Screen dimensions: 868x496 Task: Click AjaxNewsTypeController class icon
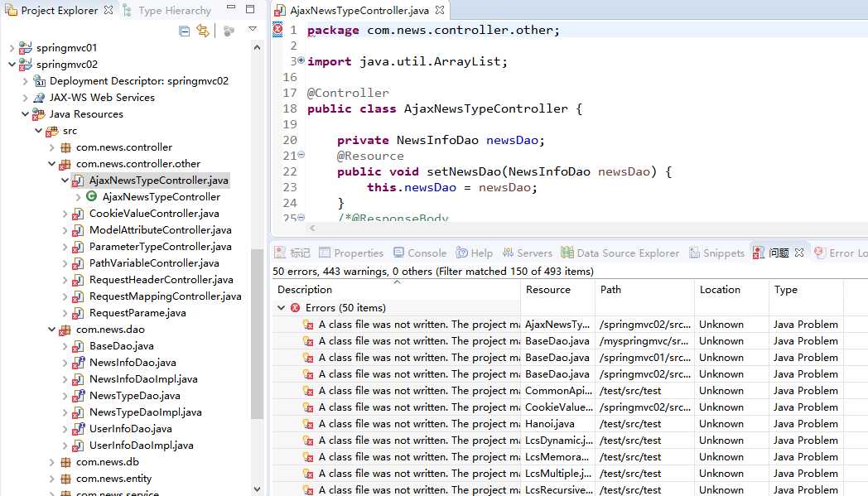[x=91, y=196]
